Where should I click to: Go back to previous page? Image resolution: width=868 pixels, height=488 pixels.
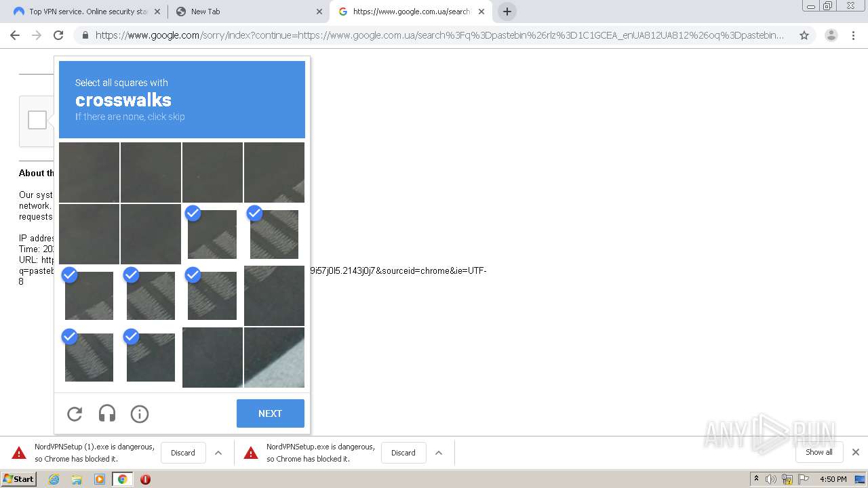pyautogui.click(x=15, y=35)
